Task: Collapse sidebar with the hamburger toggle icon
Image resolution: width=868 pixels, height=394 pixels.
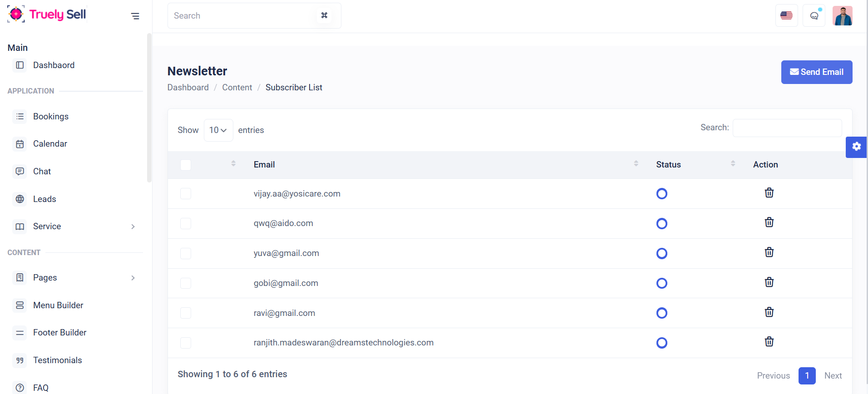Action: point(135,16)
